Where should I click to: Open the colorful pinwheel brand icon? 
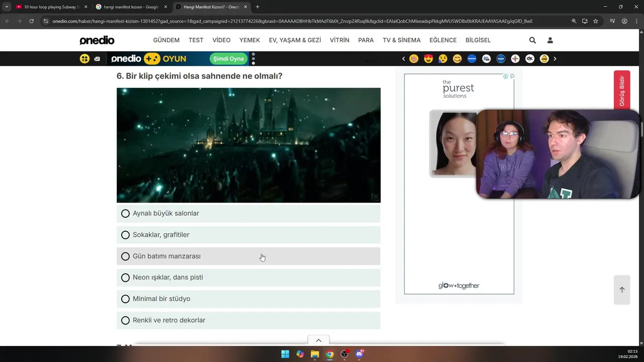tap(515, 59)
